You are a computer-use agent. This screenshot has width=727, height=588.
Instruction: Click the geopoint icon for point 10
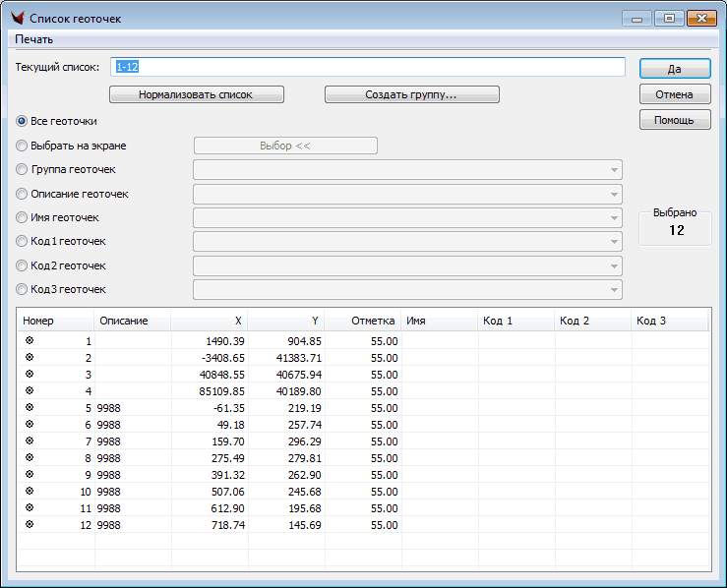[x=29, y=491]
